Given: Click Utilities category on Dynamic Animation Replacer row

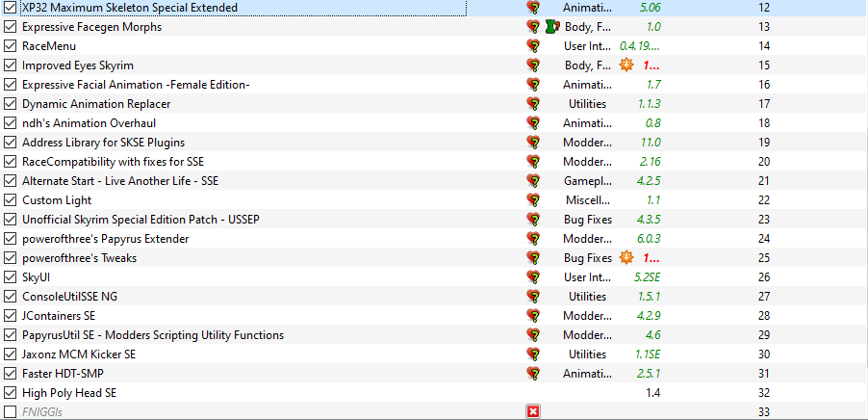Looking at the screenshot, I should tap(587, 104).
